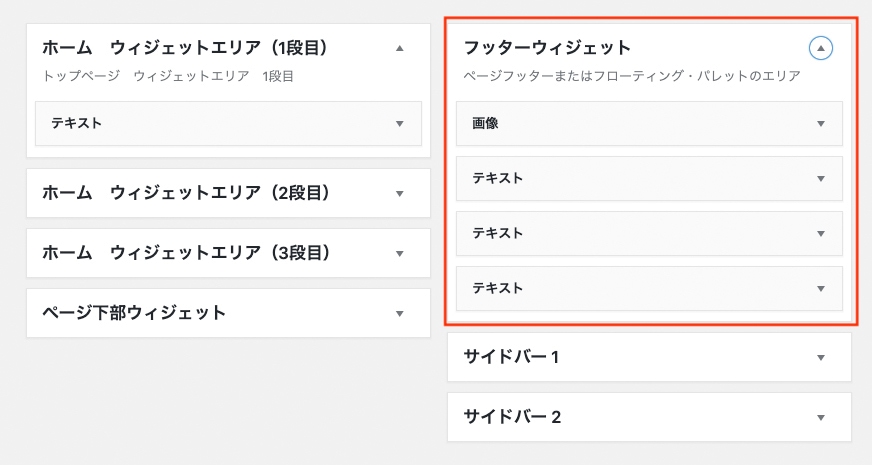Expand the 画像 widget using its arrow
The image size is (872, 465).
[x=820, y=123]
